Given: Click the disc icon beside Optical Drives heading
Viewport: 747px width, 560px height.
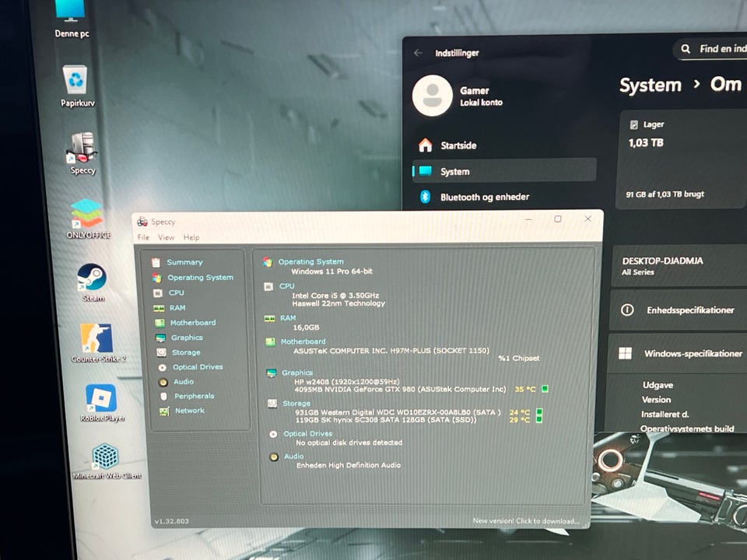Looking at the screenshot, I should (273, 434).
